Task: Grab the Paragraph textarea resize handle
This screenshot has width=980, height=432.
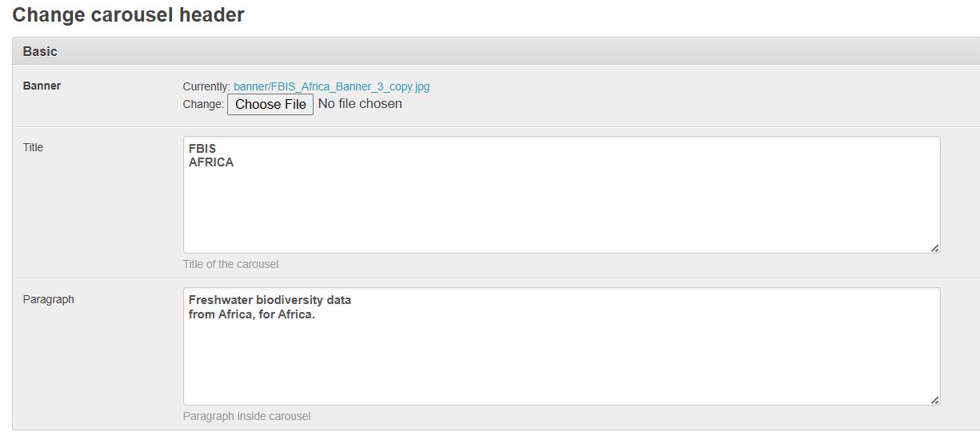Action: pyautogui.click(x=934, y=400)
